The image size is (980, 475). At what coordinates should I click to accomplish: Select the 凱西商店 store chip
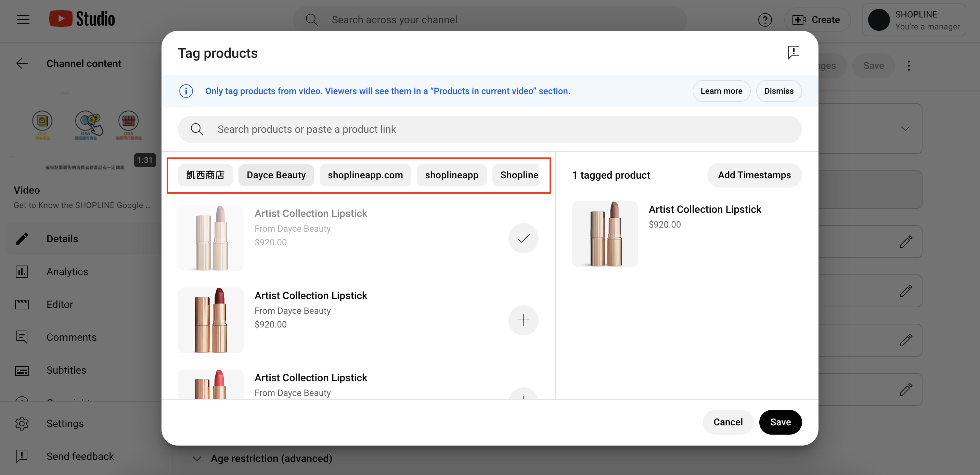(205, 175)
